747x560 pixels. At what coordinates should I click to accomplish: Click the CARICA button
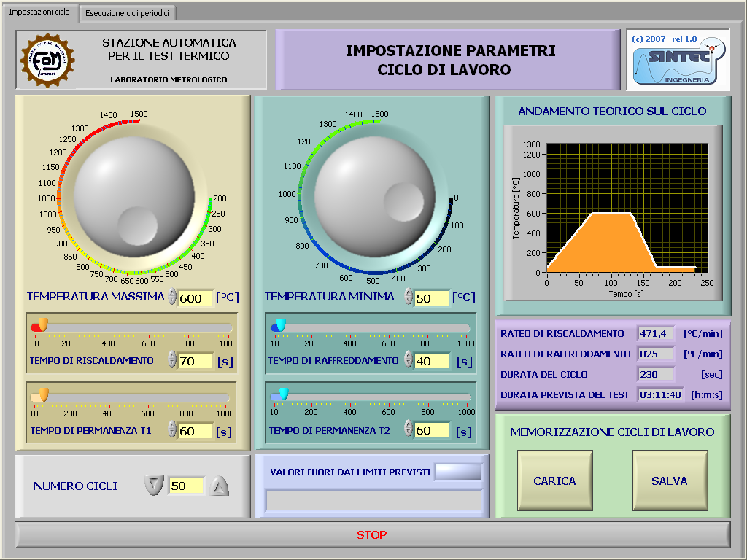tap(555, 481)
